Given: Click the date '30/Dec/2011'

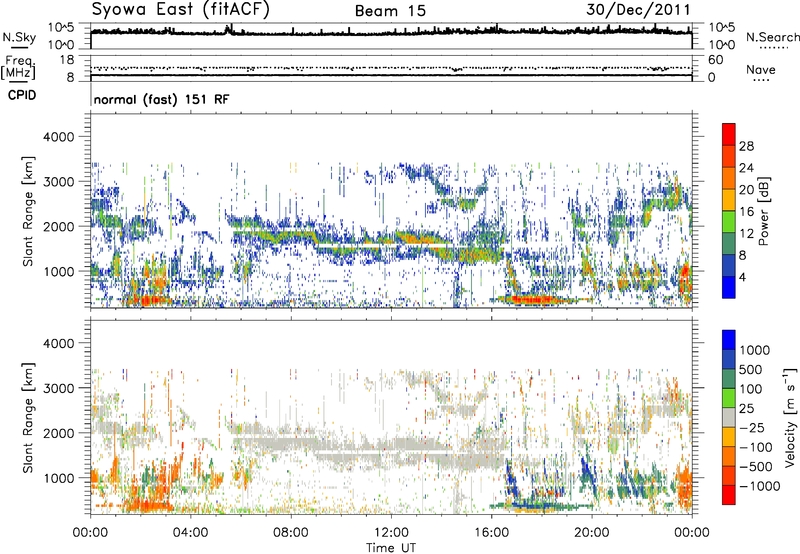Looking at the screenshot, I should coord(638,10).
